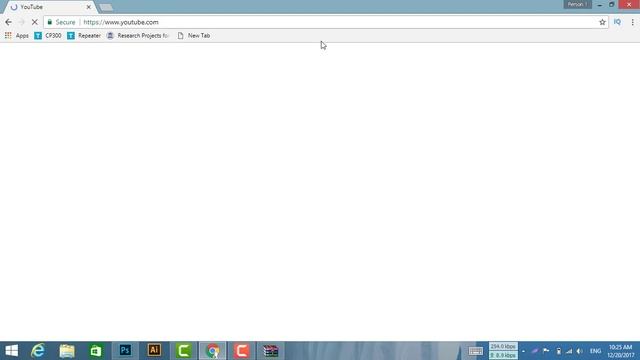Launch Internet Explorer from taskbar
Screen dimensions: 640x360
pos(38,351)
